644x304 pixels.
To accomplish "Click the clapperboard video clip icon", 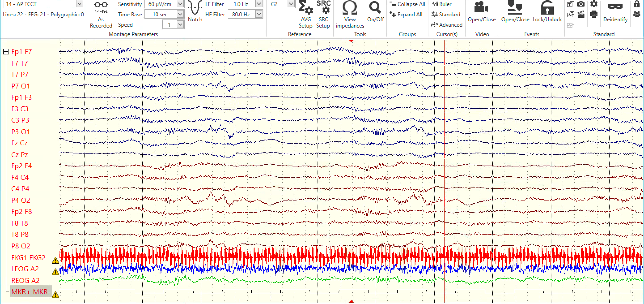I will click(581, 14).
